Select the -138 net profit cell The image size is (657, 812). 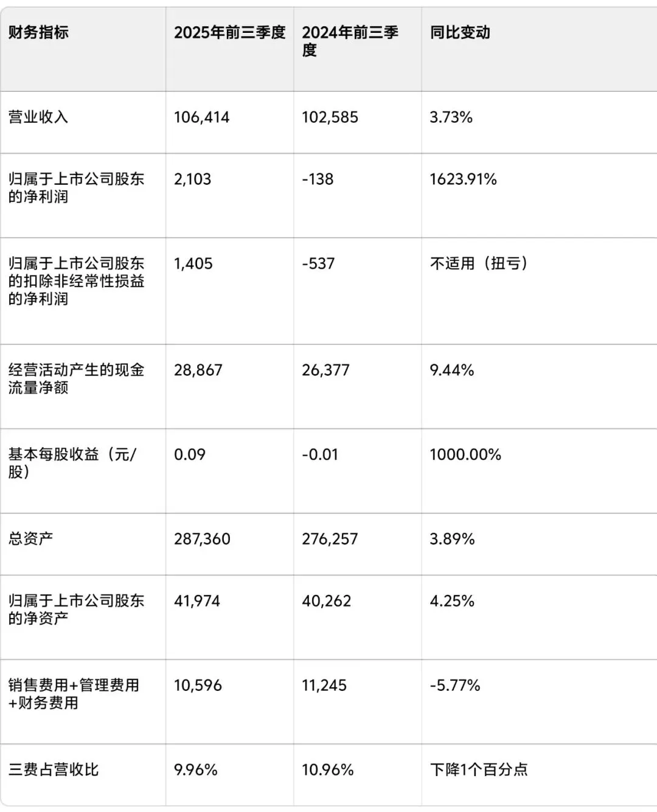[x=318, y=179]
